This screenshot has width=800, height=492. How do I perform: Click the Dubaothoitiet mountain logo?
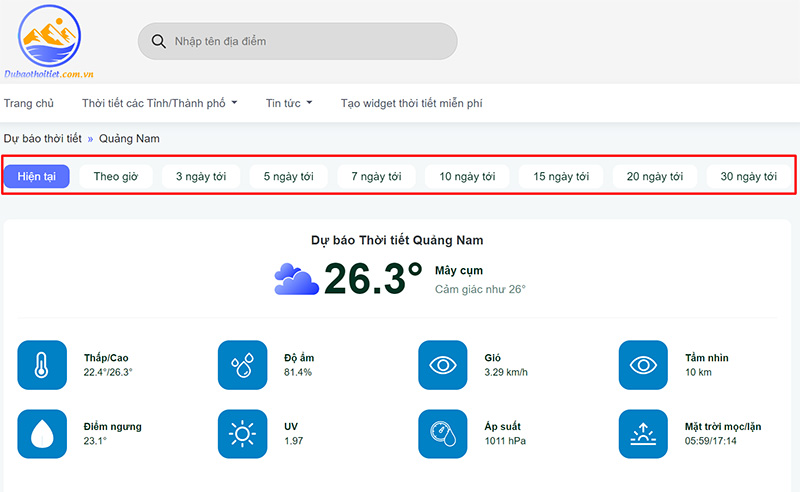[49, 40]
